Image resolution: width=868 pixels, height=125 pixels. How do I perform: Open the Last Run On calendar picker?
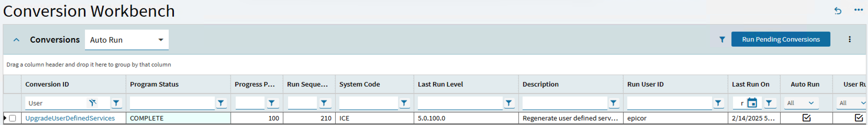pyautogui.click(x=752, y=103)
